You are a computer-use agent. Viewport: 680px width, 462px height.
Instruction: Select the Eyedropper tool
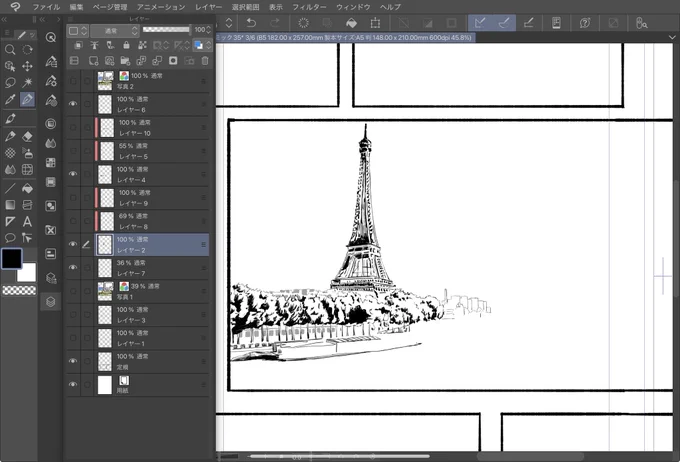(x=10, y=99)
